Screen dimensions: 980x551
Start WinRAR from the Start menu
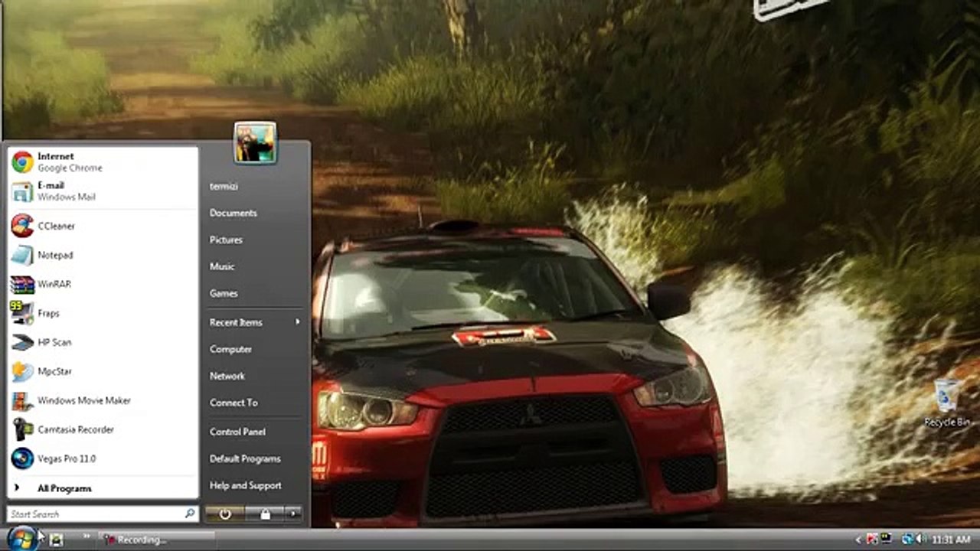tap(102, 284)
